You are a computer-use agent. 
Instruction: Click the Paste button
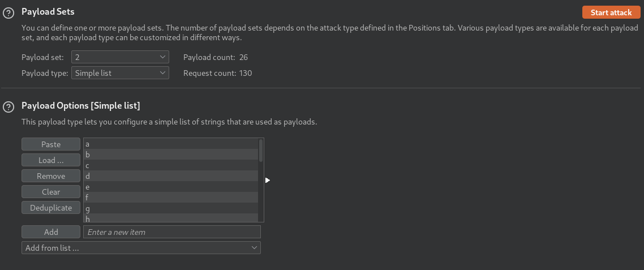coord(51,144)
